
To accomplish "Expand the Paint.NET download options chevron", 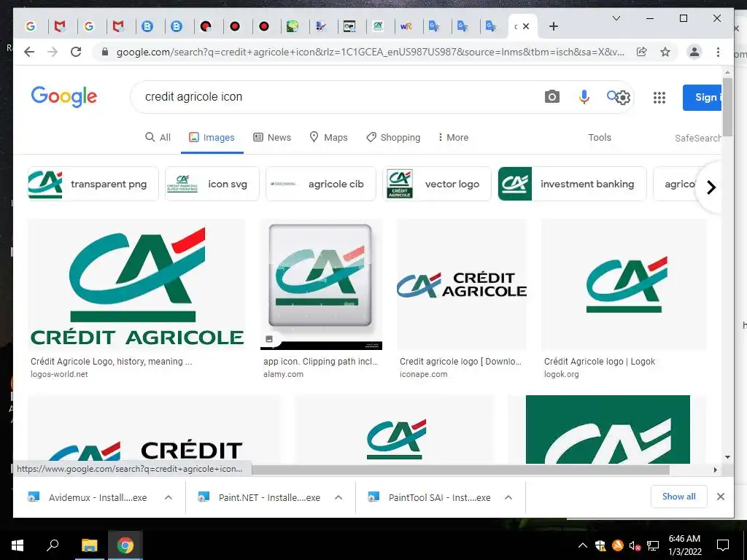I will [x=338, y=497].
